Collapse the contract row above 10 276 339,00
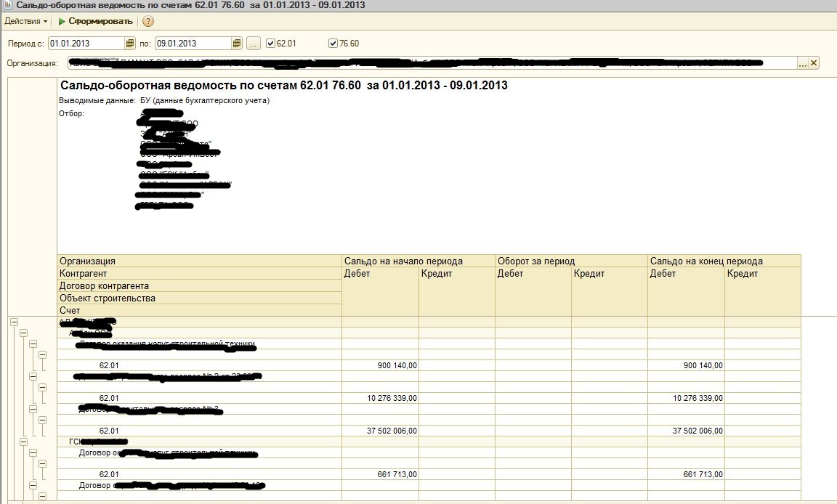The image size is (837, 504). 33,376
